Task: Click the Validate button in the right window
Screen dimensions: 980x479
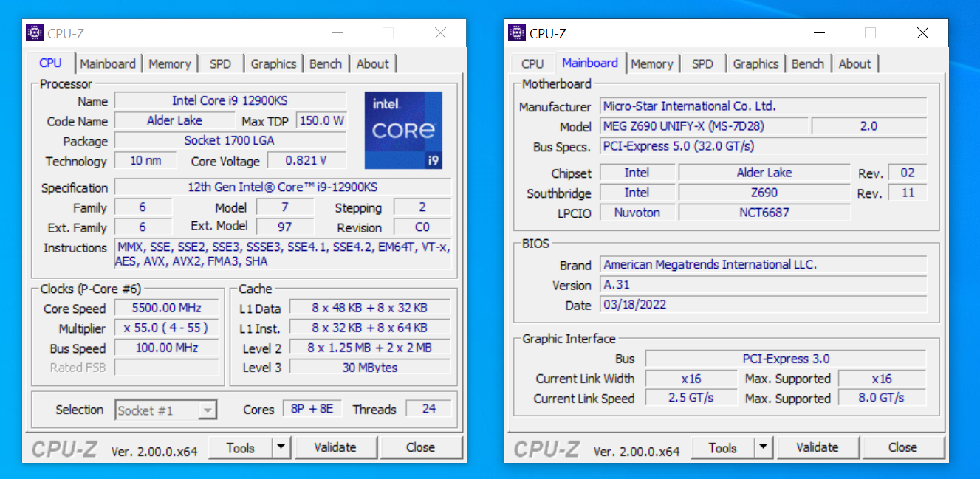Action: coord(818,447)
